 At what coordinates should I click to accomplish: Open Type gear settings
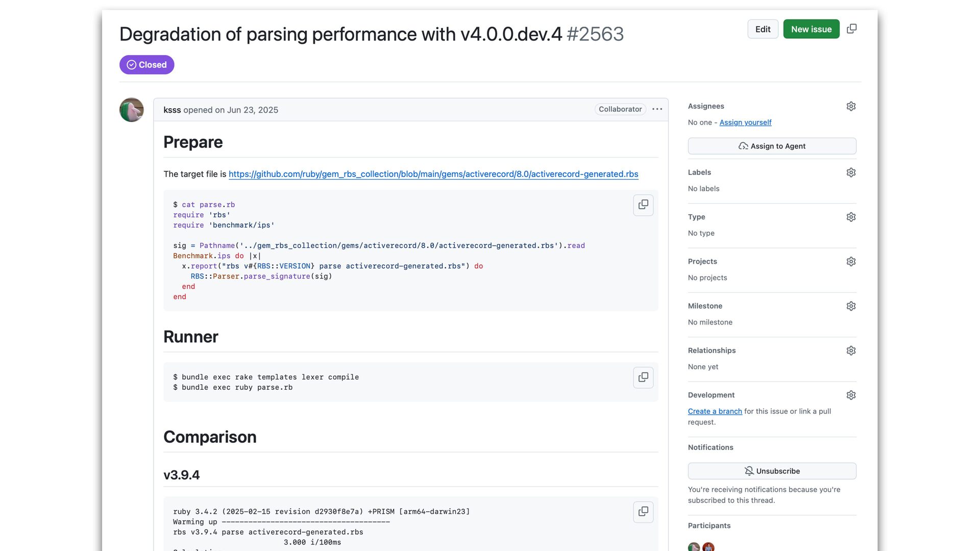[851, 217]
